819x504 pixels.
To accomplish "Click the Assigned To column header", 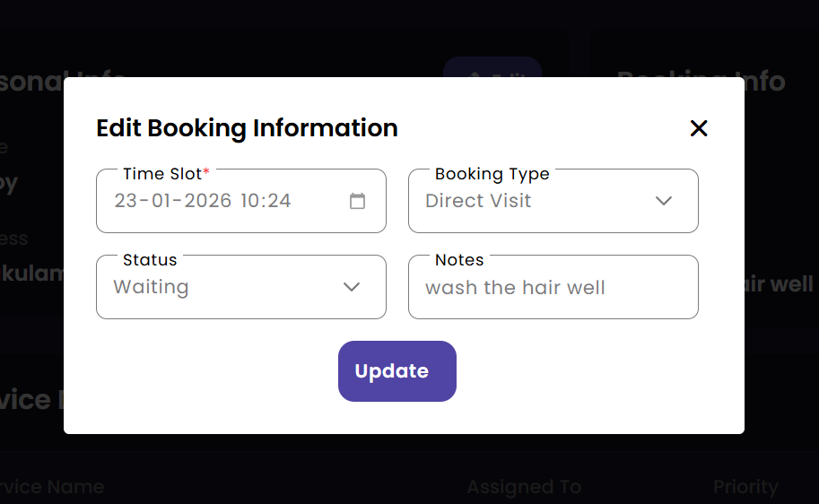I will coord(524,487).
